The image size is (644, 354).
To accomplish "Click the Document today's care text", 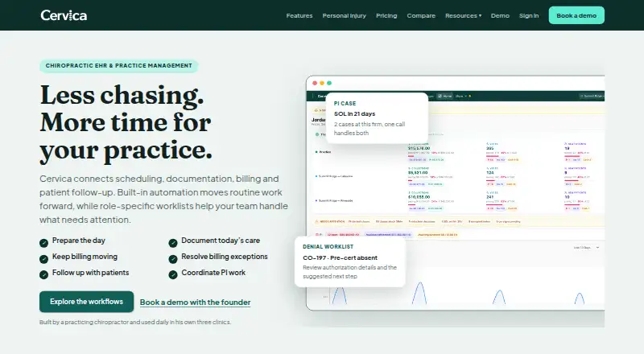I will tap(221, 241).
